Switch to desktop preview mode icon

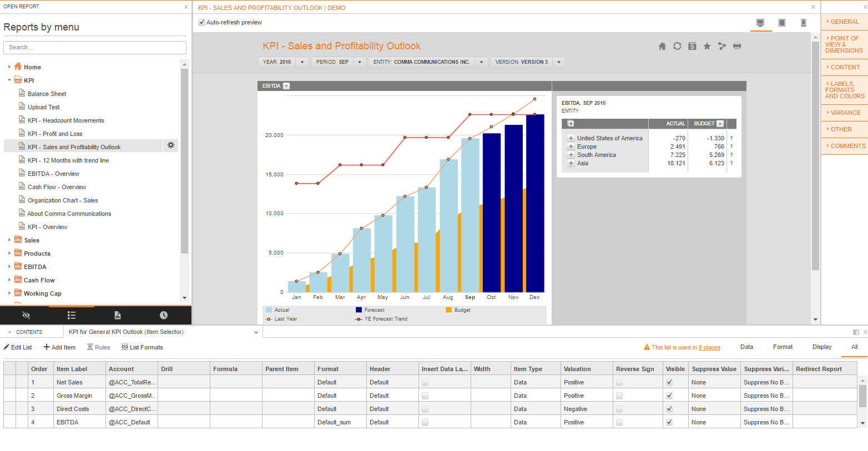(760, 23)
